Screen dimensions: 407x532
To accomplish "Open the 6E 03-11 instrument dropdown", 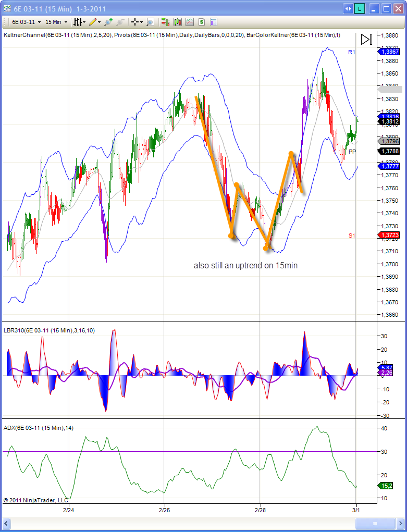I will coord(26,22).
